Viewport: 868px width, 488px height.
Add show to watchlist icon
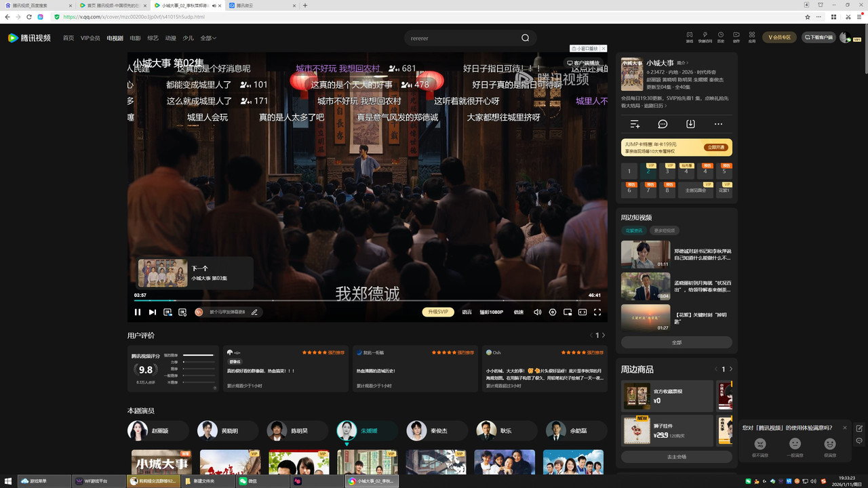pyautogui.click(x=635, y=124)
